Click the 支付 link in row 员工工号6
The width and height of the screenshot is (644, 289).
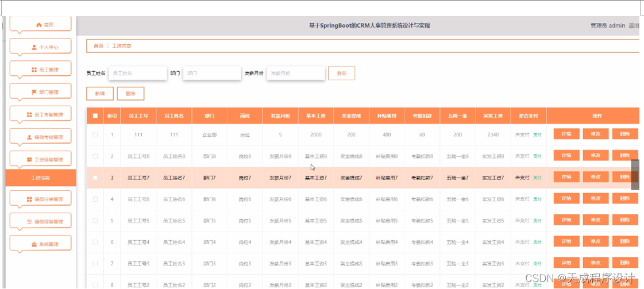pyautogui.click(x=537, y=199)
